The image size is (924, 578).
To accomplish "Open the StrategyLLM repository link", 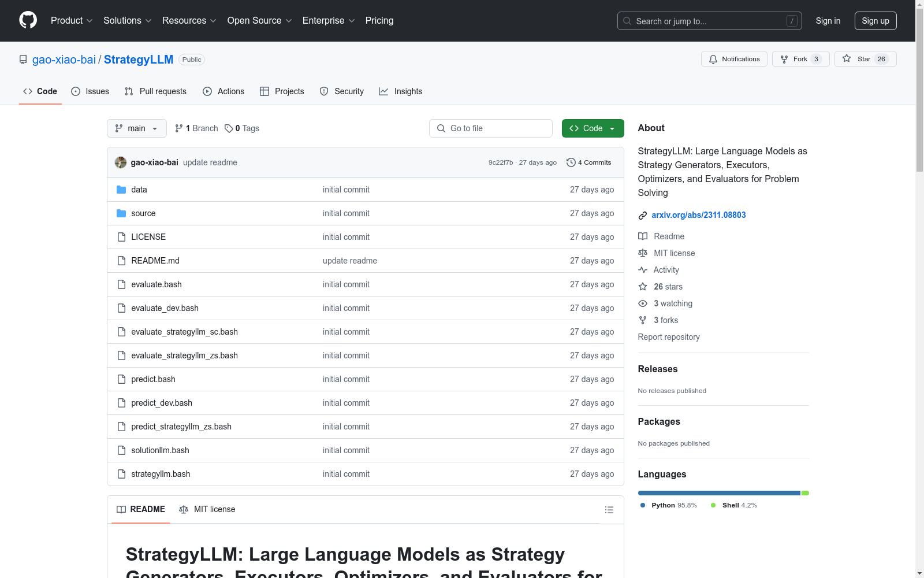I will tap(139, 60).
